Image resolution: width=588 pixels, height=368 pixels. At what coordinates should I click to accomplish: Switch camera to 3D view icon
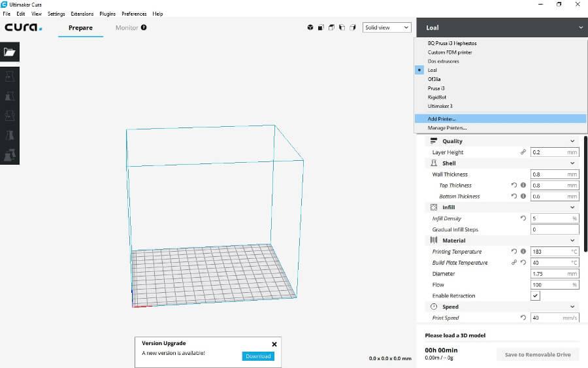[x=310, y=27]
